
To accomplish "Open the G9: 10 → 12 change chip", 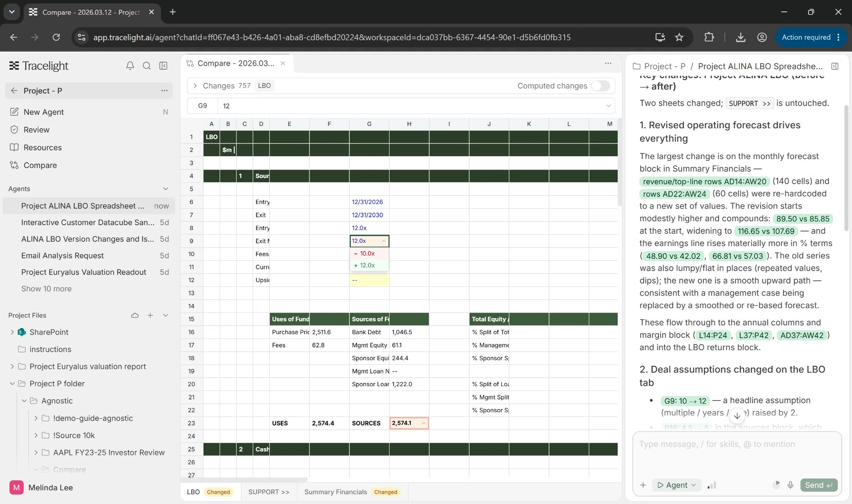I will [685, 401].
